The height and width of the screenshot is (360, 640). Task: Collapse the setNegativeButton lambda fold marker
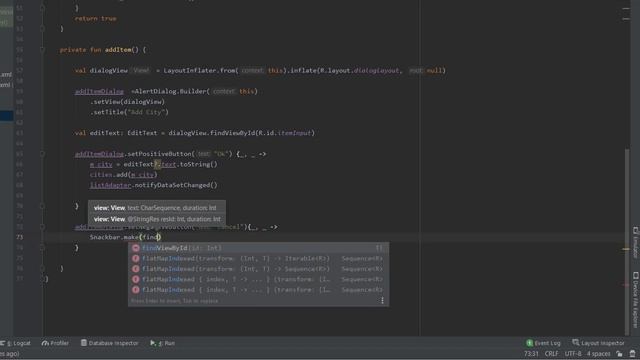[42, 227]
